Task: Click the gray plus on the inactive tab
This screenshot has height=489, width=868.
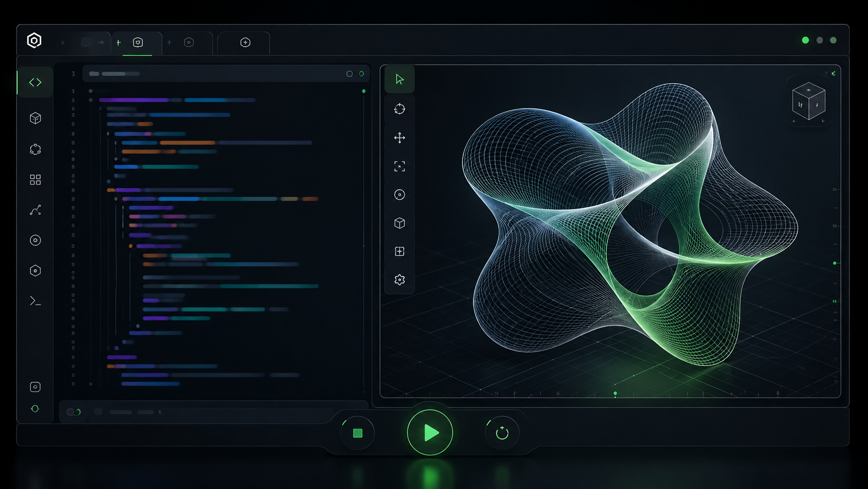Action: (169, 43)
